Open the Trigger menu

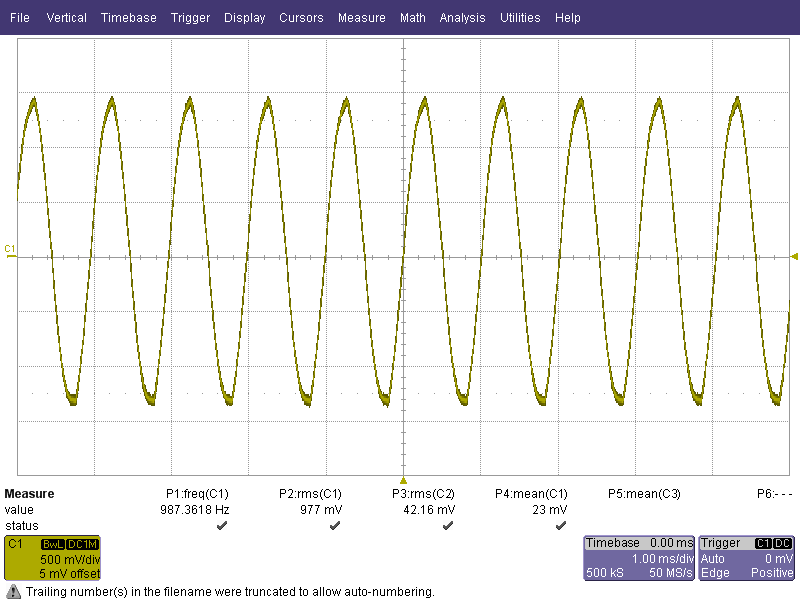[190, 18]
